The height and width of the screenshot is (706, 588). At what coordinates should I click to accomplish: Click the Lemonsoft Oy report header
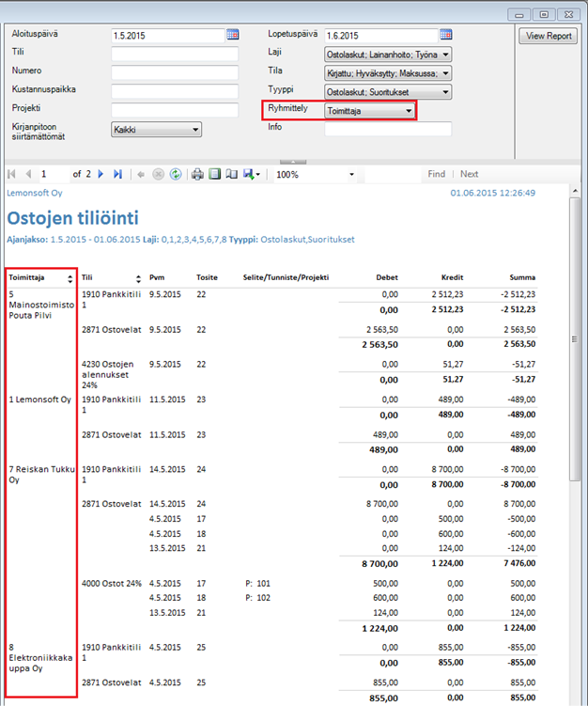click(x=35, y=193)
